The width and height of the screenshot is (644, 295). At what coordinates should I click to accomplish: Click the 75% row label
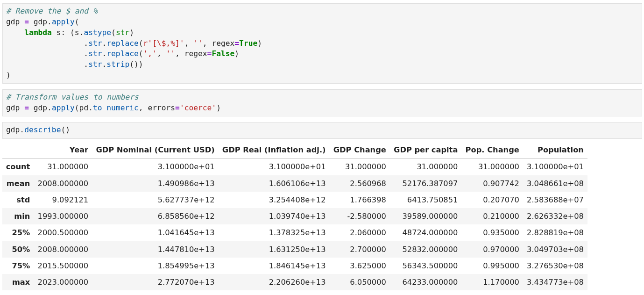pyautogui.click(x=21, y=266)
